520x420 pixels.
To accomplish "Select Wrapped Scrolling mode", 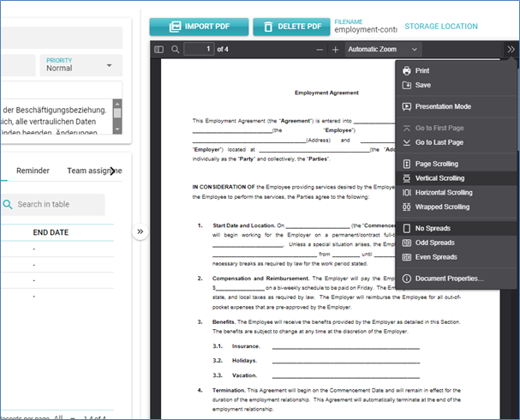I will (x=442, y=207).
